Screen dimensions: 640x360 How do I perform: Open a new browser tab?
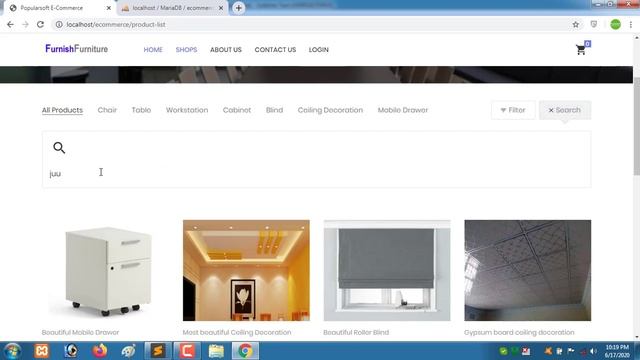coord(238,8)
